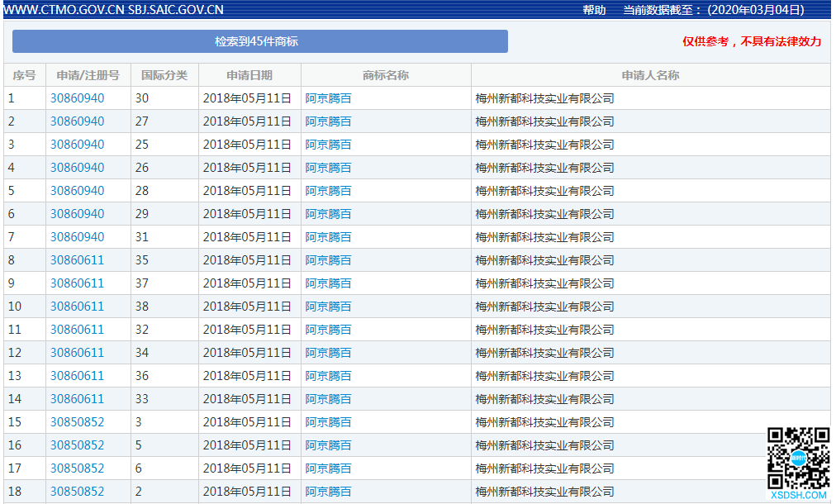Image resolution: width=836 pixels, height=504 pixels.
Task: Open registration number 30860940 in row 4
Action: click(x=78, y=168)
